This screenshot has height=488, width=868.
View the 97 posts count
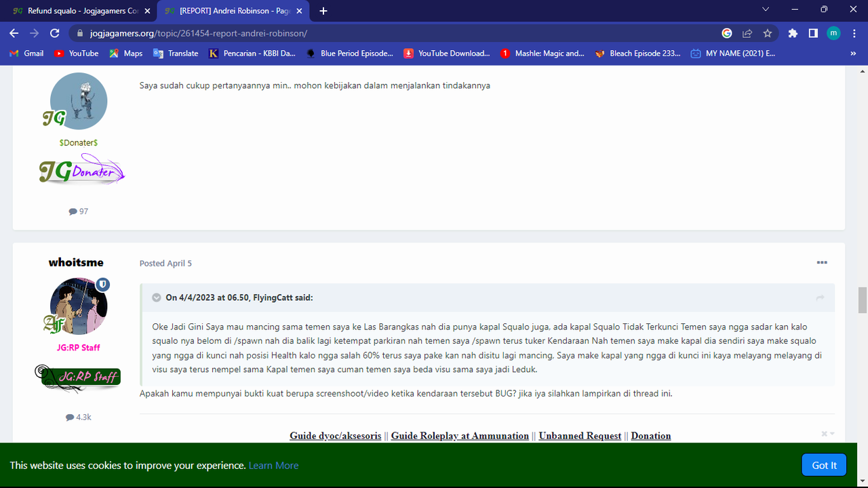tap(79, 211)
